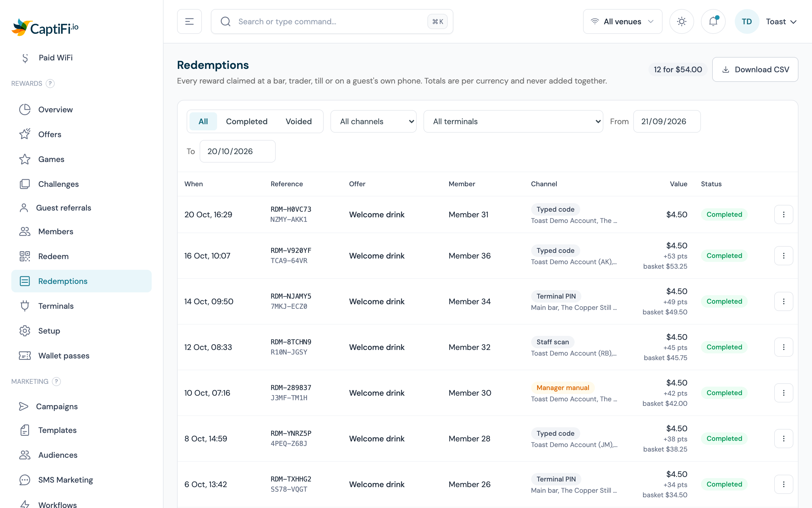Open the Redeem menu item

81,256
